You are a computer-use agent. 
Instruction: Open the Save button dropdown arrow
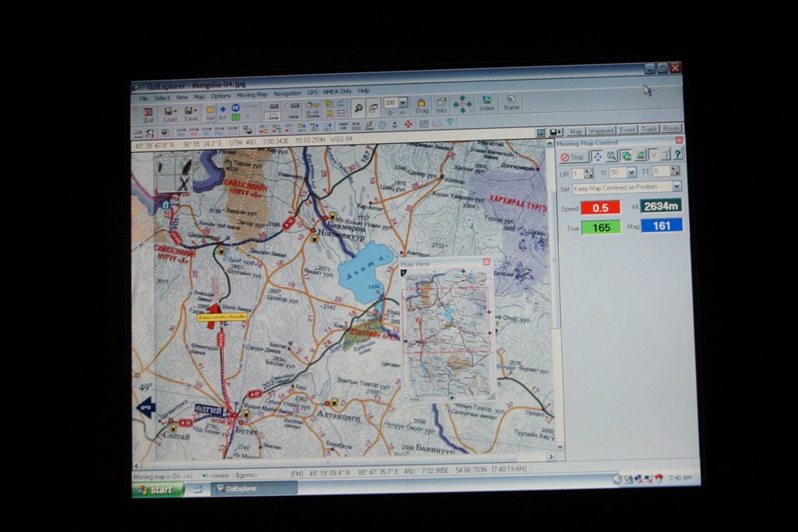click(x=196, y=110)
